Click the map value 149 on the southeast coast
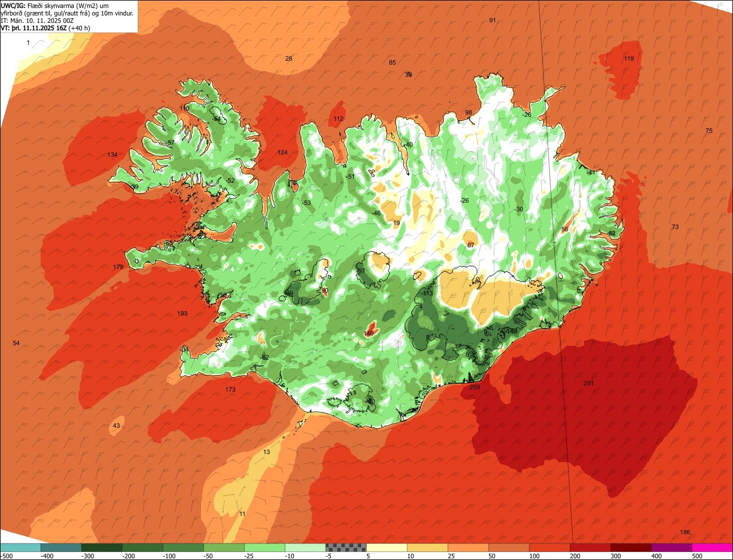 click(x=512, y=331)
